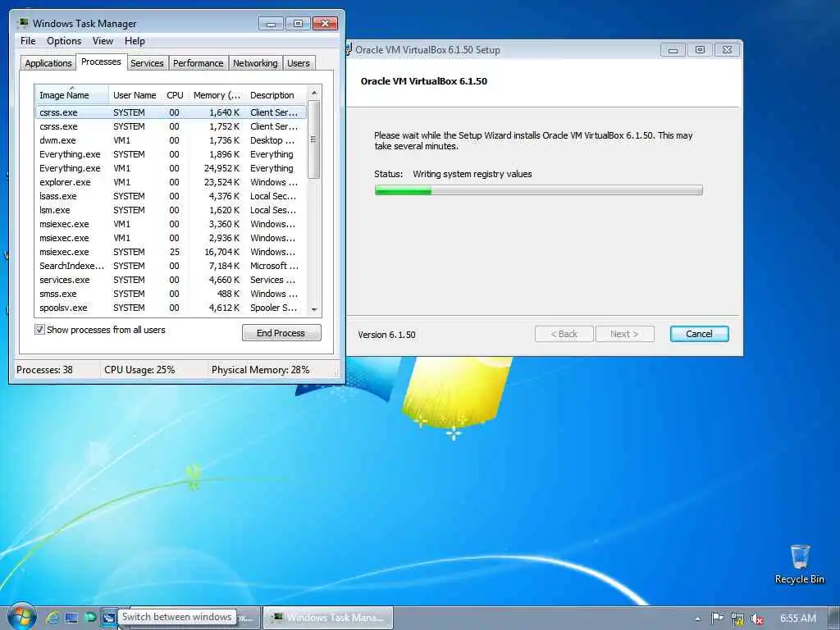Select the dwm.exe process row
Viewport: 840px width, 630px height.
point(171,140)
